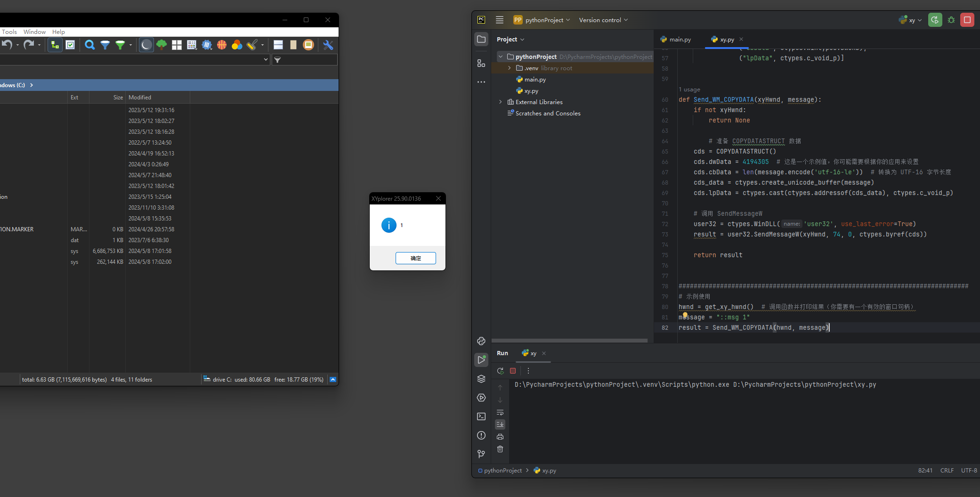Viewport: 980px width, 497px height.
Task: Toggle dark mode with the moon icon
Action: pyautogui.click(x=146, y=45)
